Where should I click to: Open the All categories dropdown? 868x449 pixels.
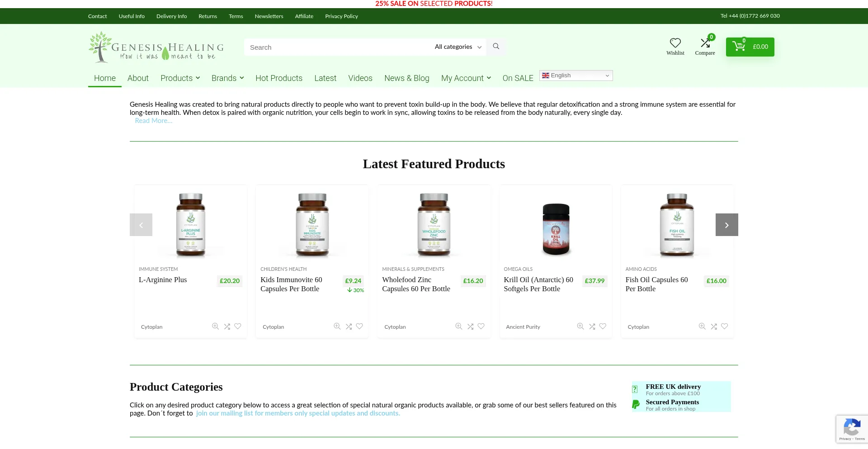pos(458,47)
